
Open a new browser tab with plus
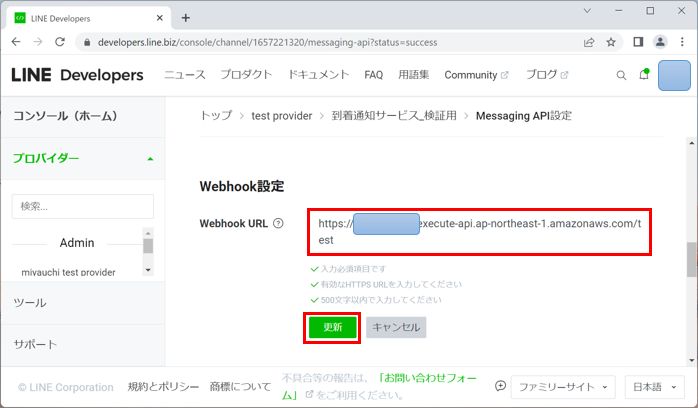tap(186, 18)
